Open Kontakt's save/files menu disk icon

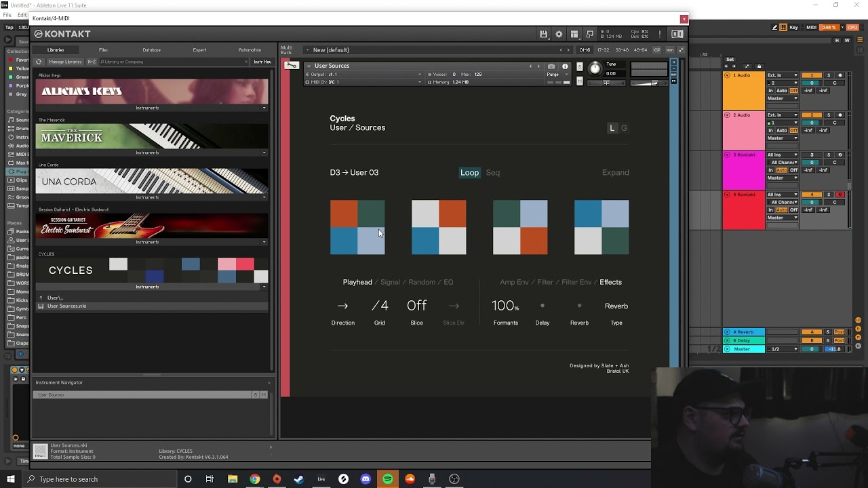543,34
